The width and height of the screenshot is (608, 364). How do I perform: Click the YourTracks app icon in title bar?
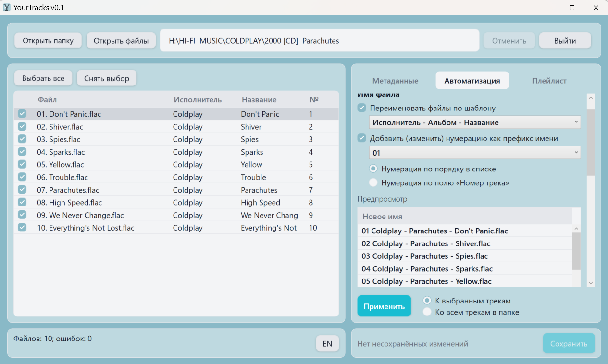click(x=7, y=7)
